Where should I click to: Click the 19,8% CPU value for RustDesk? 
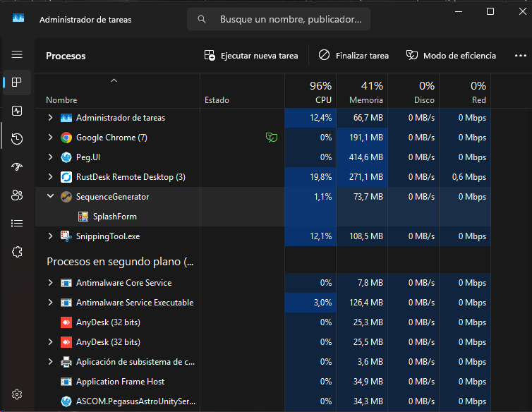point(320,177)
